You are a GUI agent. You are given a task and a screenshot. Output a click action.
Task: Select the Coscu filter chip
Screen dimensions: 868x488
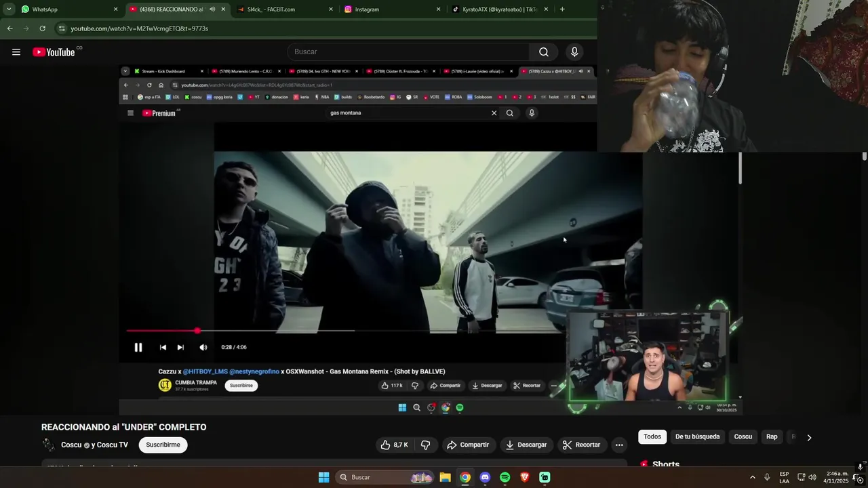[x=743, y=436]
